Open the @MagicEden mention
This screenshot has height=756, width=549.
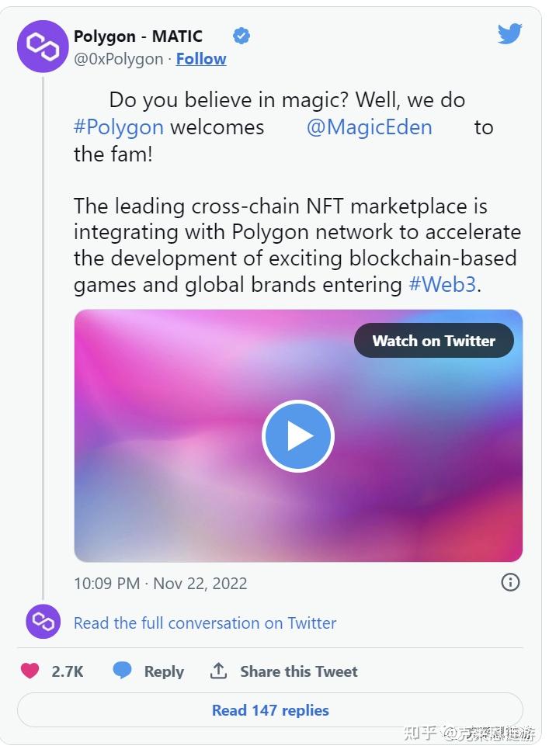370,127
